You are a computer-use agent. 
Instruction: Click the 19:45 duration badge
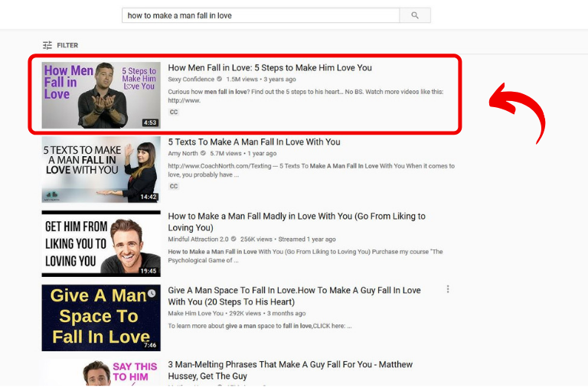[149, 271]
